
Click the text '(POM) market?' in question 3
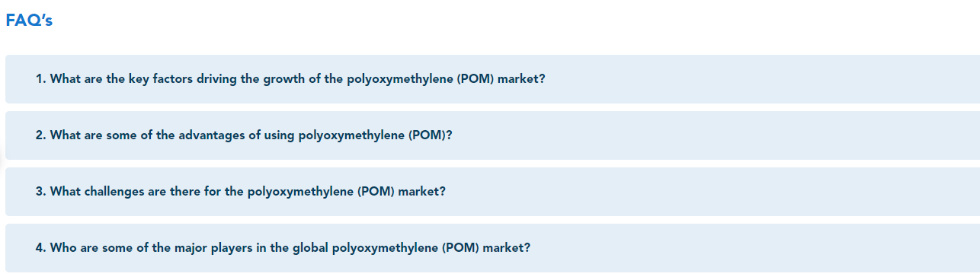pyautogui.click(x=401, y=192)
